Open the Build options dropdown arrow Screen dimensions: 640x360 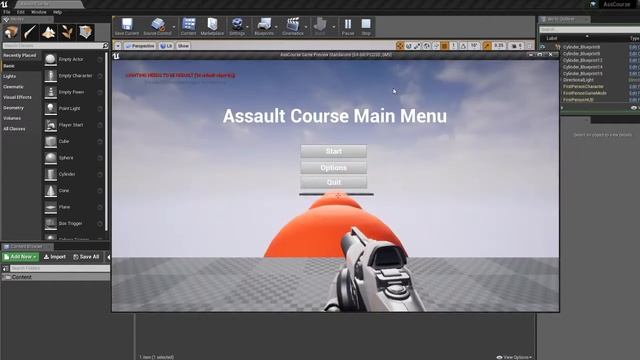tap(333, 27)
